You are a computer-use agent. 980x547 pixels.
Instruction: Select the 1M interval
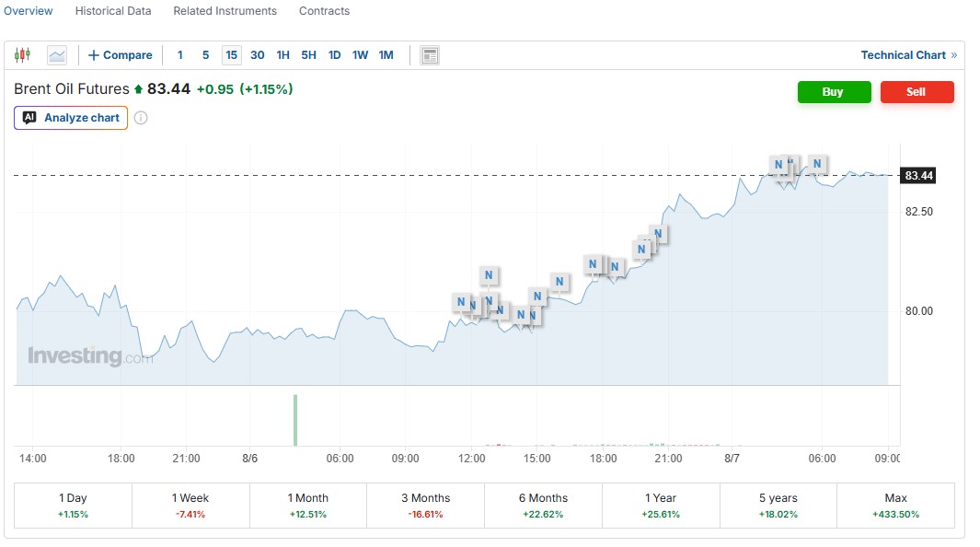386,55
